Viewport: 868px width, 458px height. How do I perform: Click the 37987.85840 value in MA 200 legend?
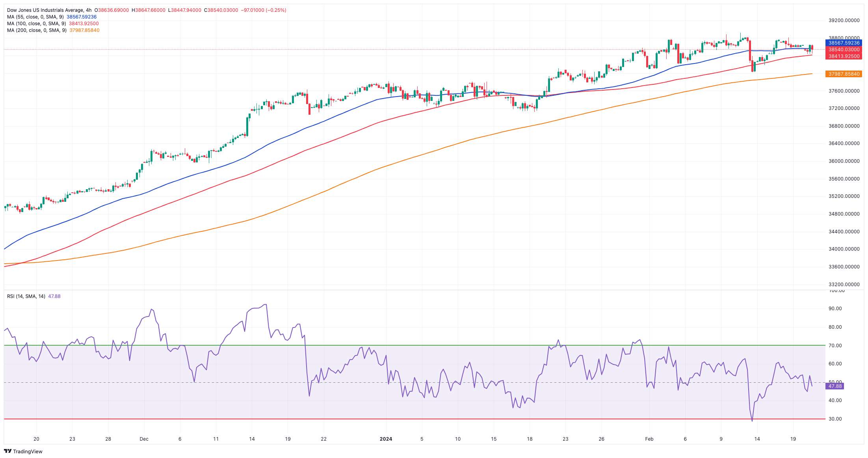click(x=84, y=30)
